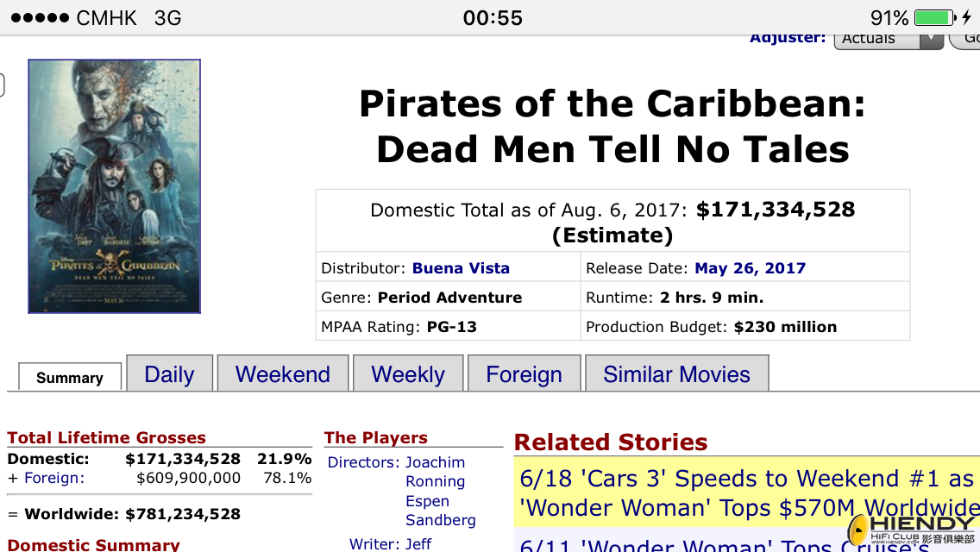
Task: Click the foreign gross $609,900,000 value
Action: click(x=188, y=478)
